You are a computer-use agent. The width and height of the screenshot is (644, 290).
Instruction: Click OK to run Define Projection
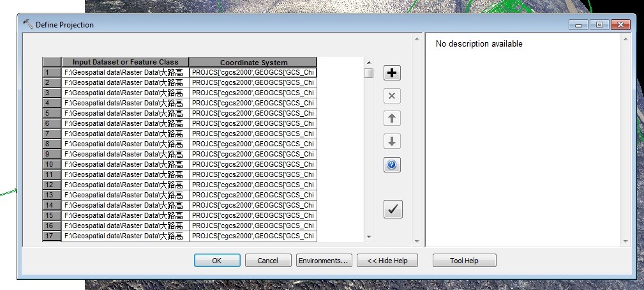coord(217,261)
